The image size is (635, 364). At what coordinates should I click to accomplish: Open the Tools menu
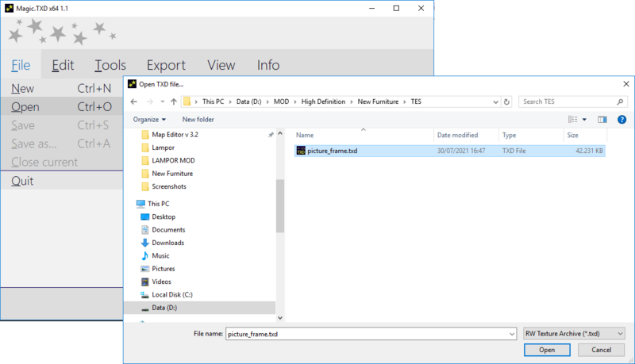(x=110, y=65)
